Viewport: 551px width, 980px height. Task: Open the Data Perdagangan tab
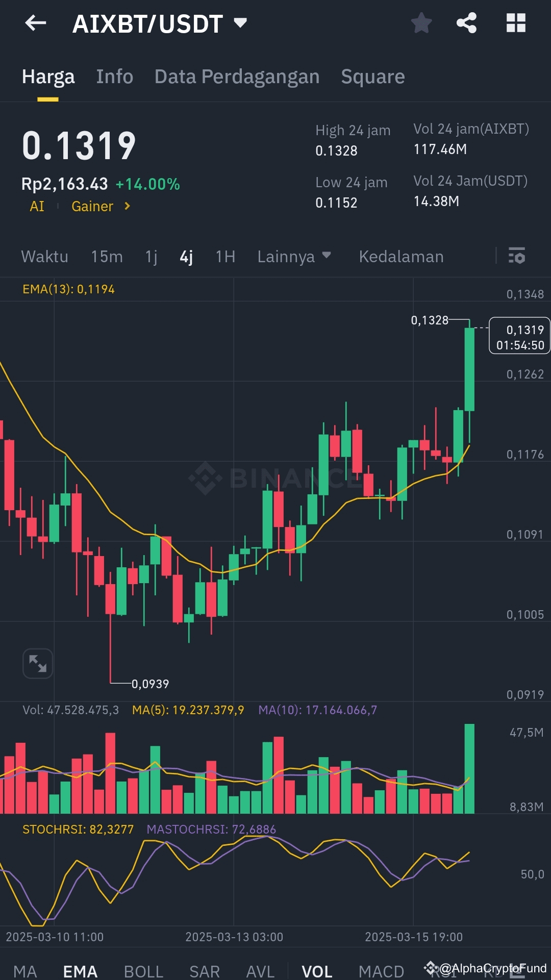pyautogui.click(x=236, y=77)
